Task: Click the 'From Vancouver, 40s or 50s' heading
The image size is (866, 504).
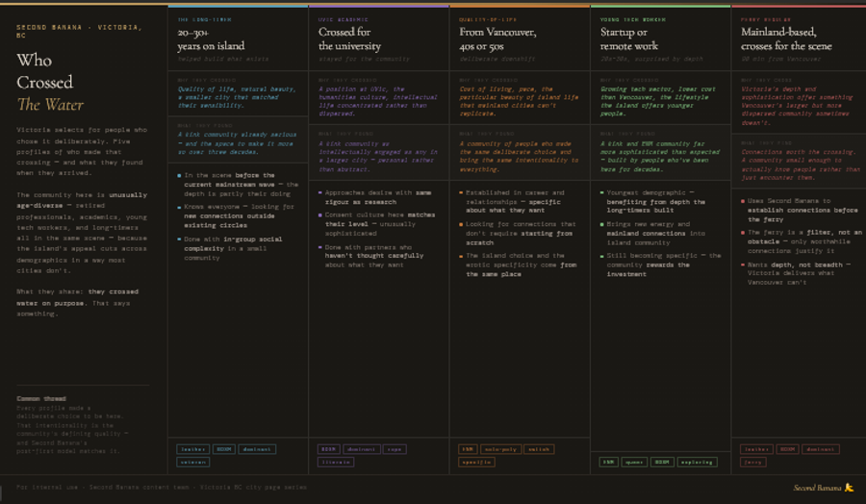Action: click(x=497, y=39)
